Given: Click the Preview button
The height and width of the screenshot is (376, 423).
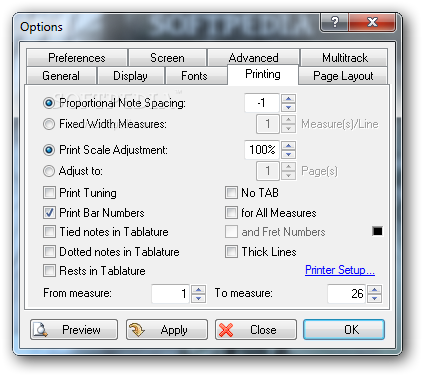Looking at the screenshot, I should [x=74, y=330].
